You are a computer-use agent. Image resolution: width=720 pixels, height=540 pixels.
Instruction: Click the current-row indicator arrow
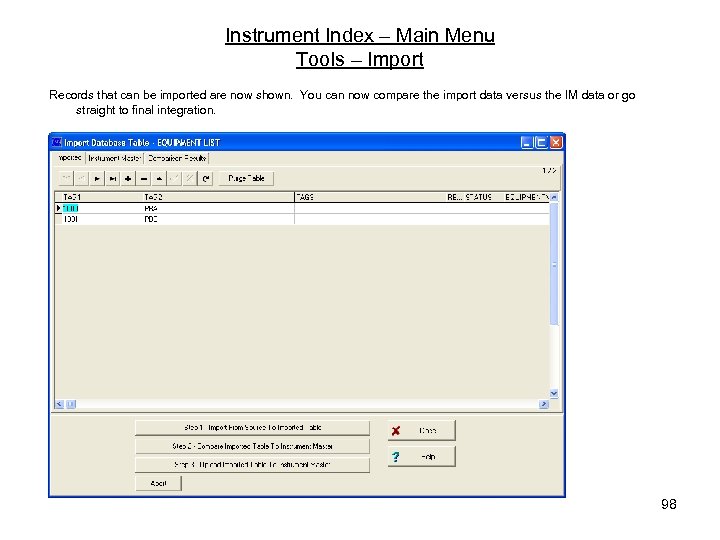(58, 208)
